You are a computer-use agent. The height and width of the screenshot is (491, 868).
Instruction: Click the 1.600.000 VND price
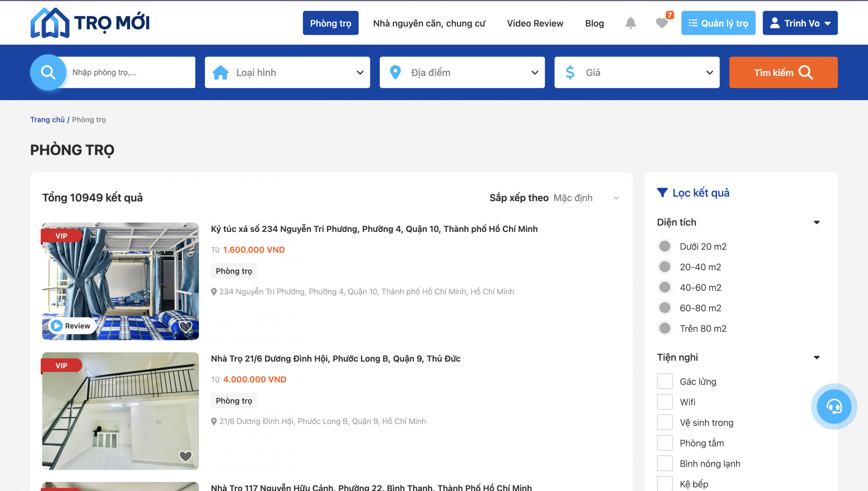click(254, 250)
